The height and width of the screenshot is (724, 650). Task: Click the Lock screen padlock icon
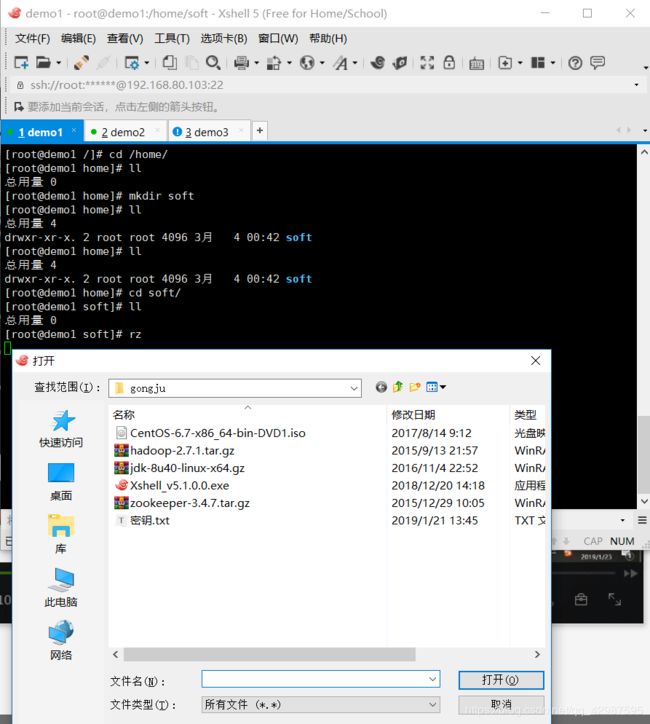[449, 62]
